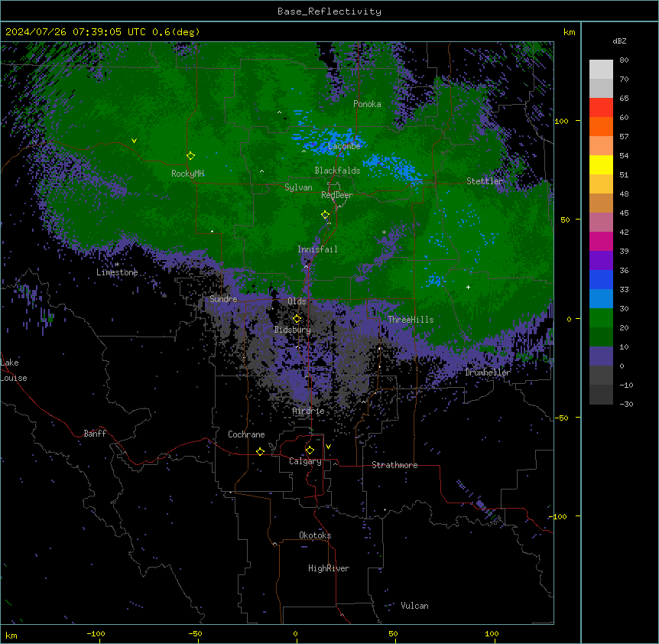Click the Stettler city label

[x=485, y=181]
